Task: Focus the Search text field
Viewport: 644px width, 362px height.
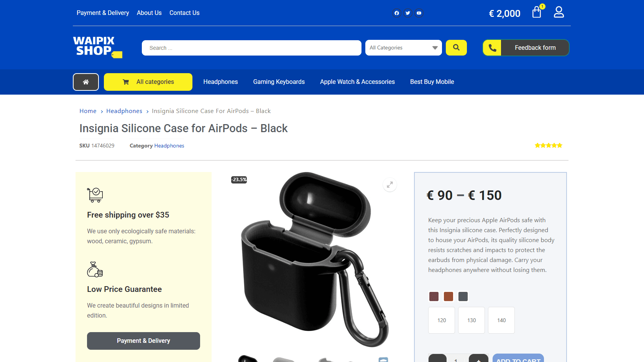Action: point(251,48)
